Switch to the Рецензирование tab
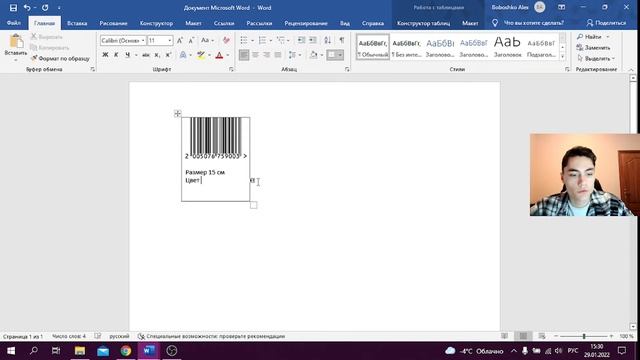640x360 pixels. (x=306, y=23)
